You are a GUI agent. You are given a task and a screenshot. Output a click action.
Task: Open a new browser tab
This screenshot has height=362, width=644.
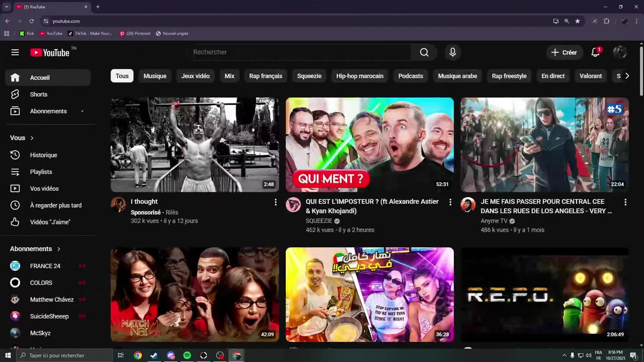click(x=98, y=7)
